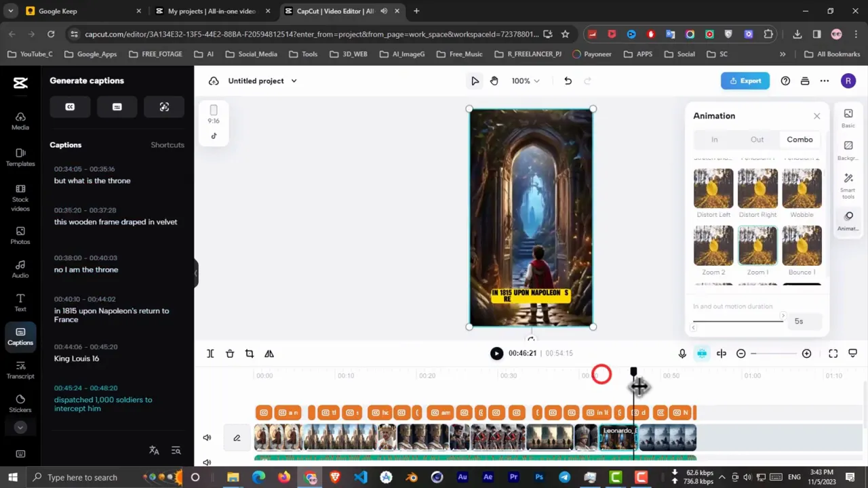868x488 pixels.
Task: Undo the last action
Action: (x=568, y=81)
